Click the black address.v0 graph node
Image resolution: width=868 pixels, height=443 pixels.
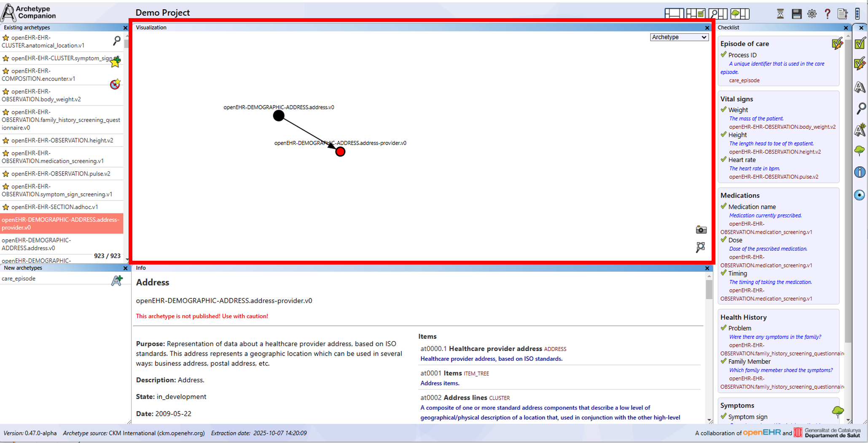point(279,116)
